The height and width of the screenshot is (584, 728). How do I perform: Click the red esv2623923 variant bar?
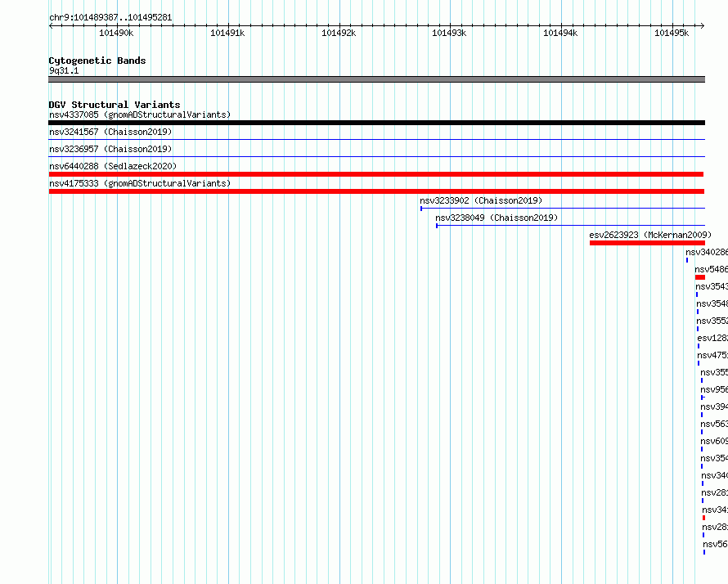(x=647, y=243)
